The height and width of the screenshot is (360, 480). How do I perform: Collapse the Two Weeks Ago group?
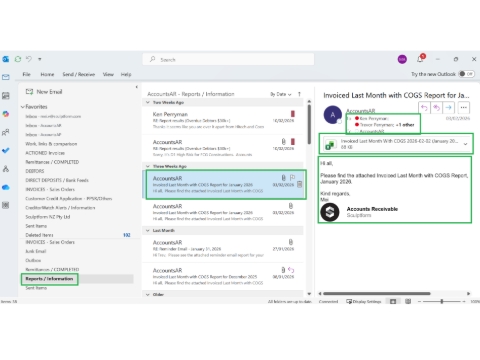[x=148, y=102]
